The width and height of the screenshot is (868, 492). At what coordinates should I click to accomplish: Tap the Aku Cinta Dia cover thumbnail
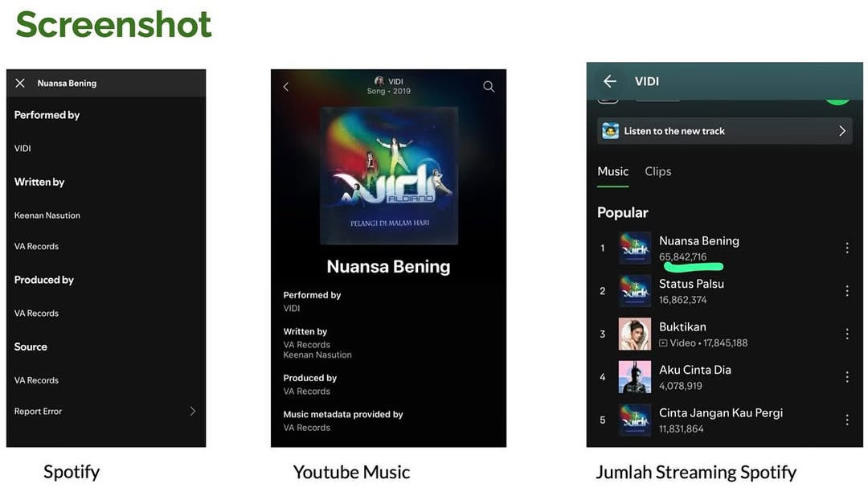[634, 377]
